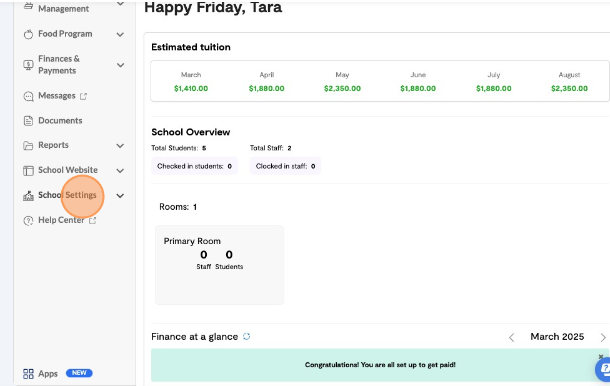This screenshot has width=610, height=386.
Task: Click the School Website layout icon
Action: coord(28,170)
